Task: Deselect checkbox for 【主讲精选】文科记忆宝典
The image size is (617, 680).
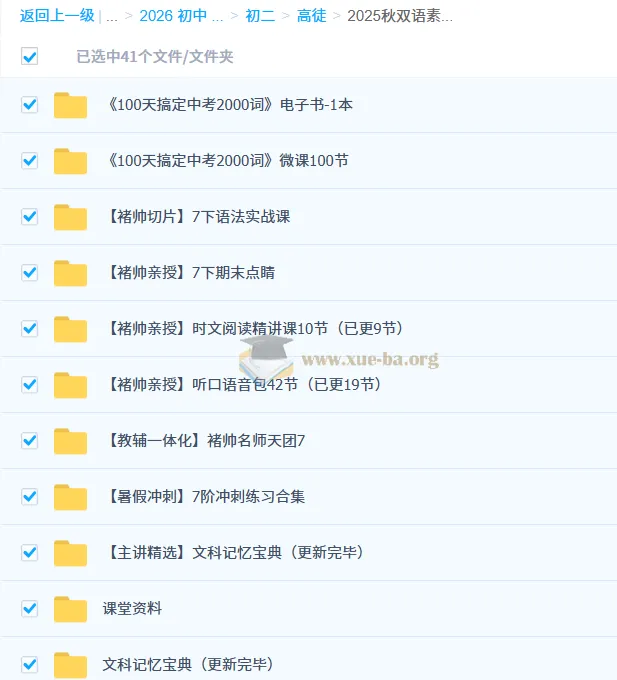Action: tap(30, 553)
